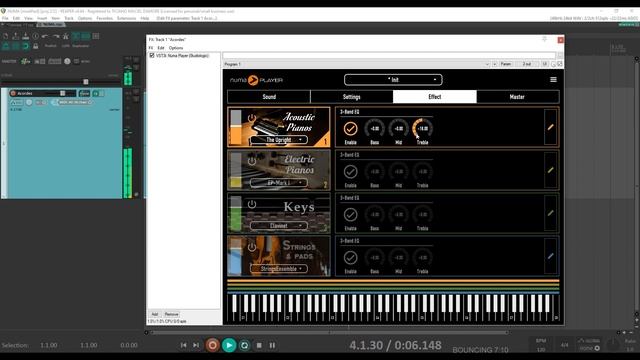This screenshot has height=360, width=640.
Task: Click Treble knob of Electric Pianos EQ
Action: coord(422,172)
